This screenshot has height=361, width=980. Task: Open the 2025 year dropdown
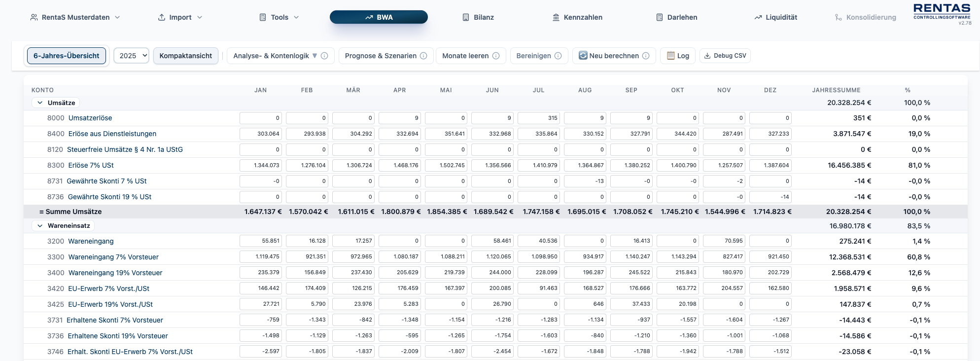click(x=131, y=56)
